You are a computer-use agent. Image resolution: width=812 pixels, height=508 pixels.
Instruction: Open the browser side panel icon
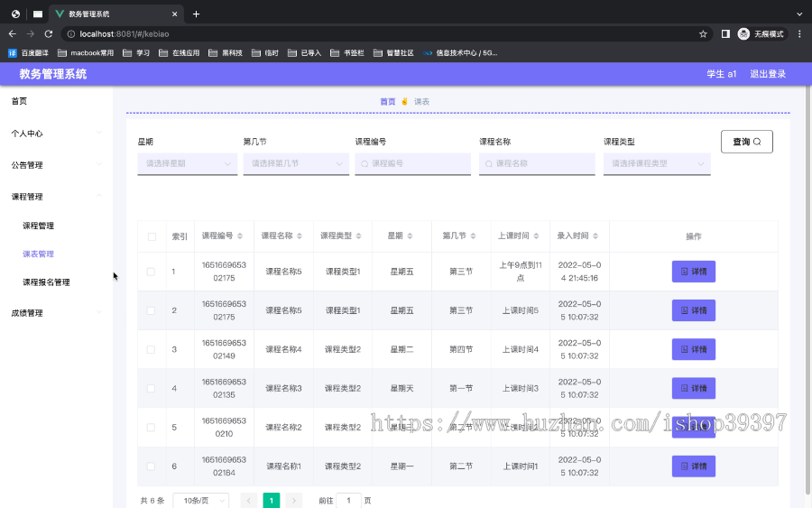point(725,33)
